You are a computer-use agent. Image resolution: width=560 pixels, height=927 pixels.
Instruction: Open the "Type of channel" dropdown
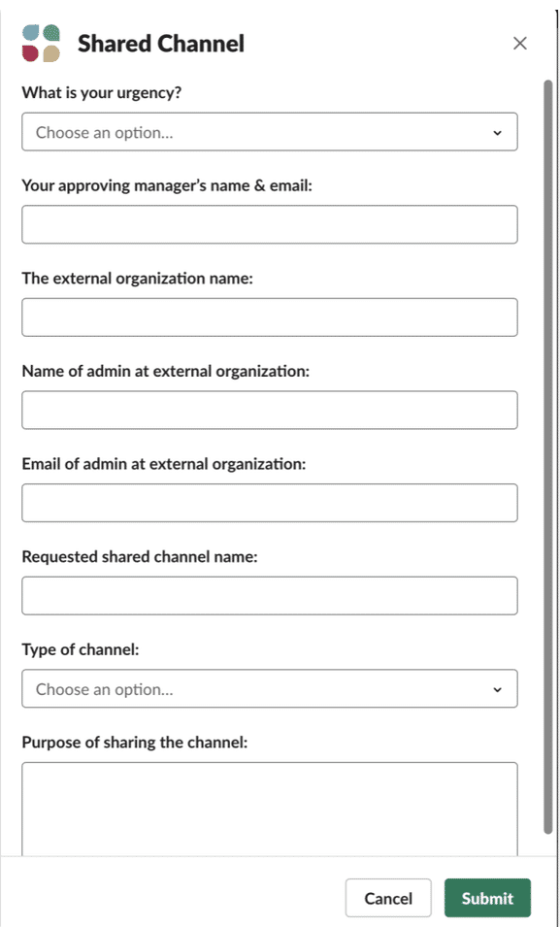(270, 689)
